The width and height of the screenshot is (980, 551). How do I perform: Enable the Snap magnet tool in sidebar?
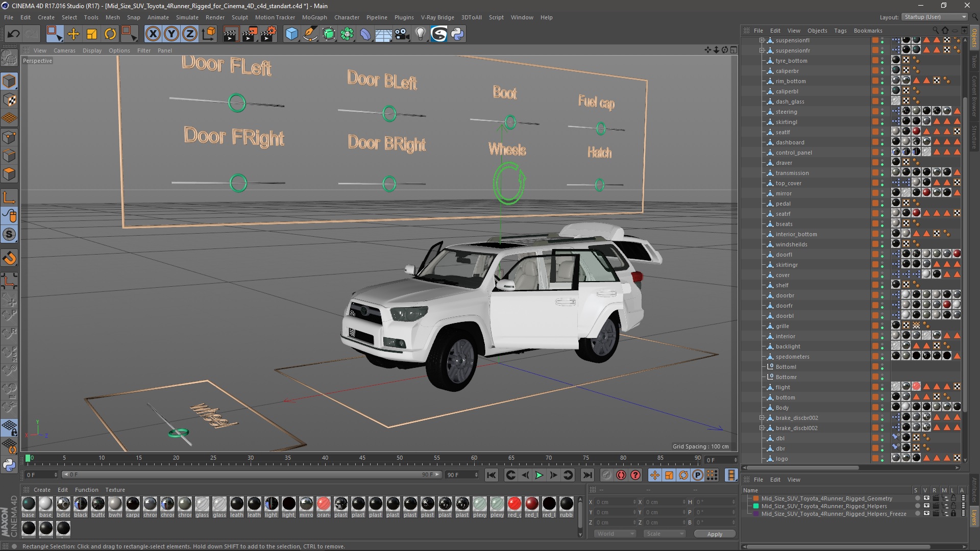(x=9, y=258)
